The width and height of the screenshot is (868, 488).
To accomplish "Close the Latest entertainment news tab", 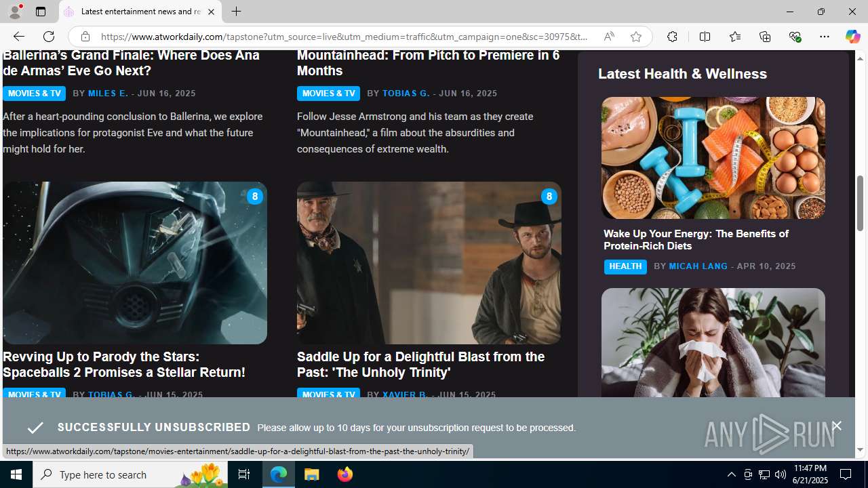I will [x=211, y=12].
